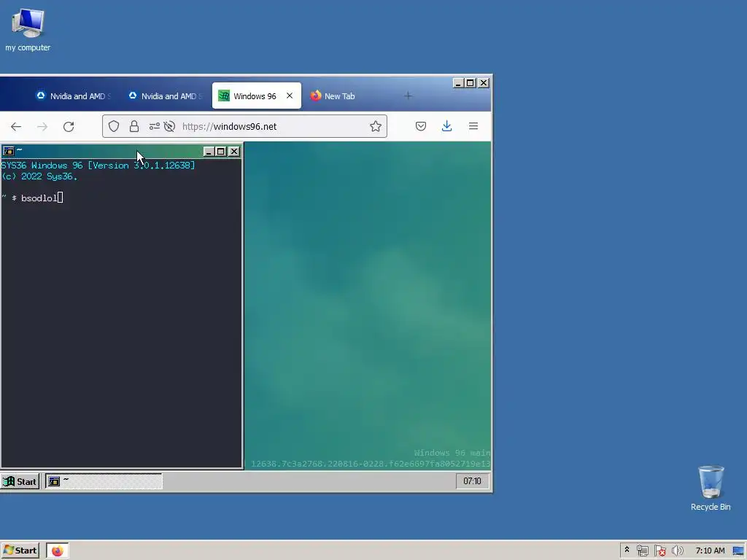Click the browser forward arrow

pyautogui.click(x=42, y=126)
